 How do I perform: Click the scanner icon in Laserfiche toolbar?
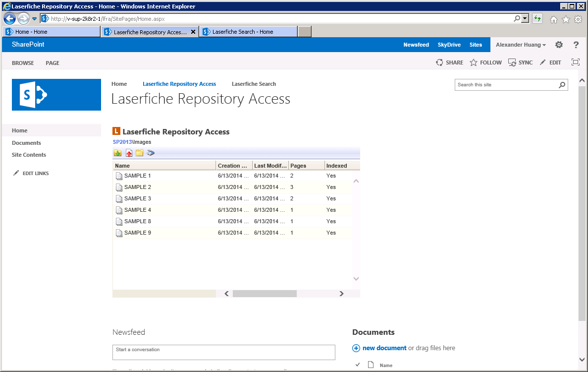point(151,153)
